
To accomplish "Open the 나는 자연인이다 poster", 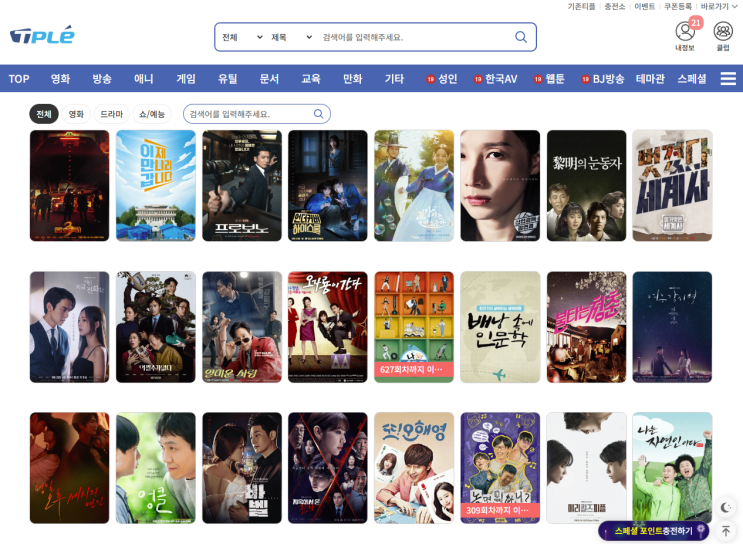I will pyautogui.click(x=672, y=468).
